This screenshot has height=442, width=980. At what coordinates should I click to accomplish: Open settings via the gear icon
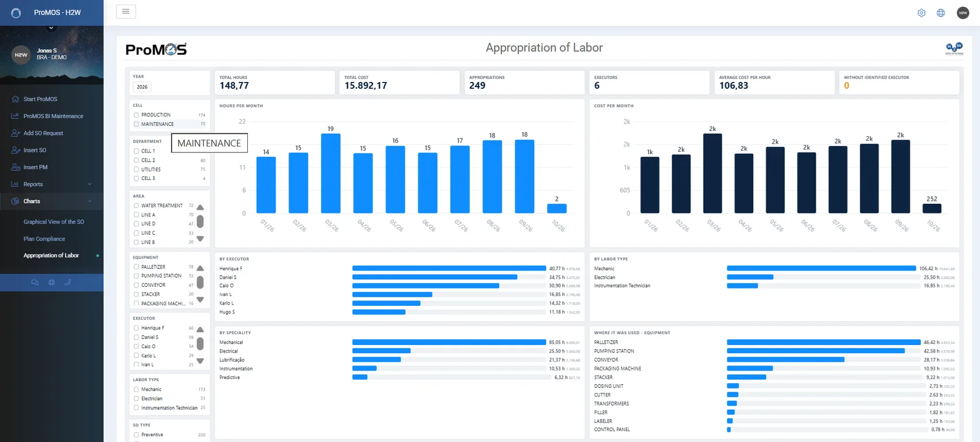[x=921, y=13]
